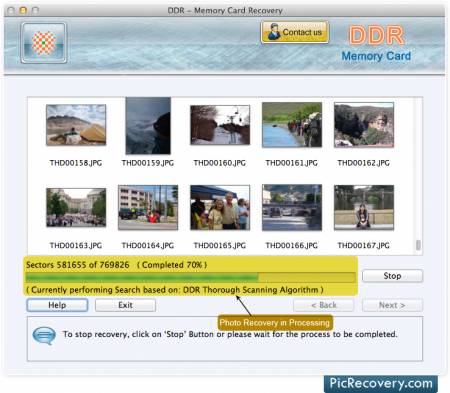Click the speech bubble info icon

click(x=44, y=335)
